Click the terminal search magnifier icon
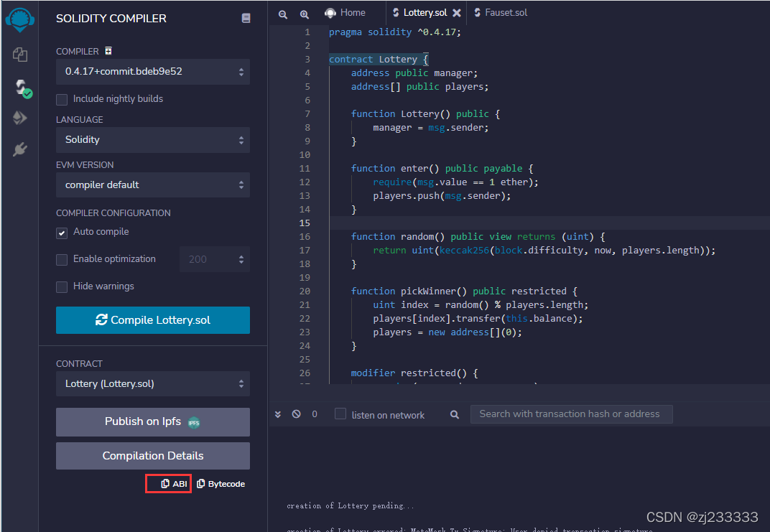770x532 pixels. click(455, 415)
